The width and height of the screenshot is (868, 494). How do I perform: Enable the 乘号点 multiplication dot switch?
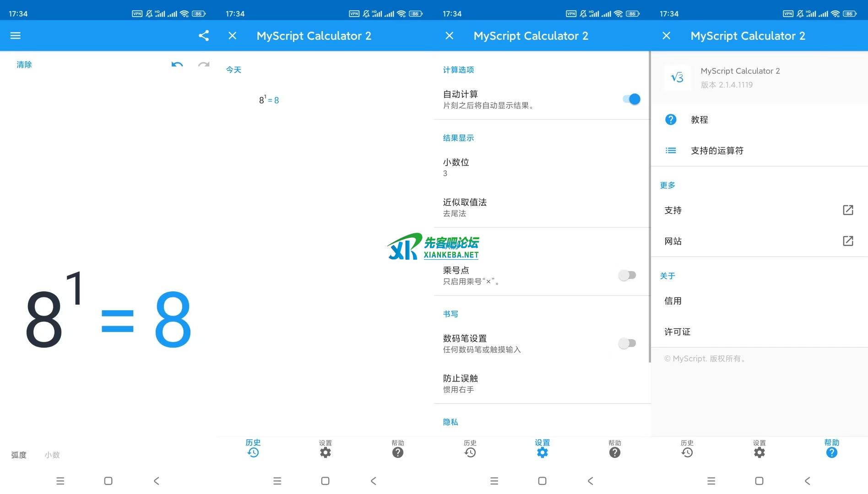click(627, 275)
